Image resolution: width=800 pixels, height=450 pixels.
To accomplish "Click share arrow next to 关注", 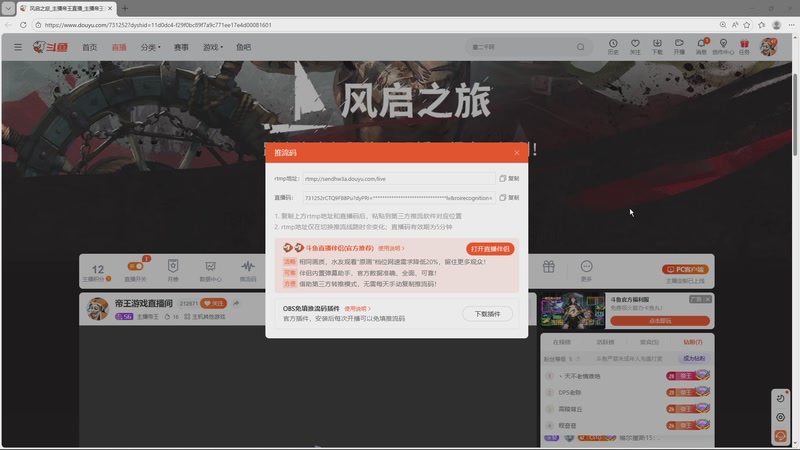I will [236, 303].
